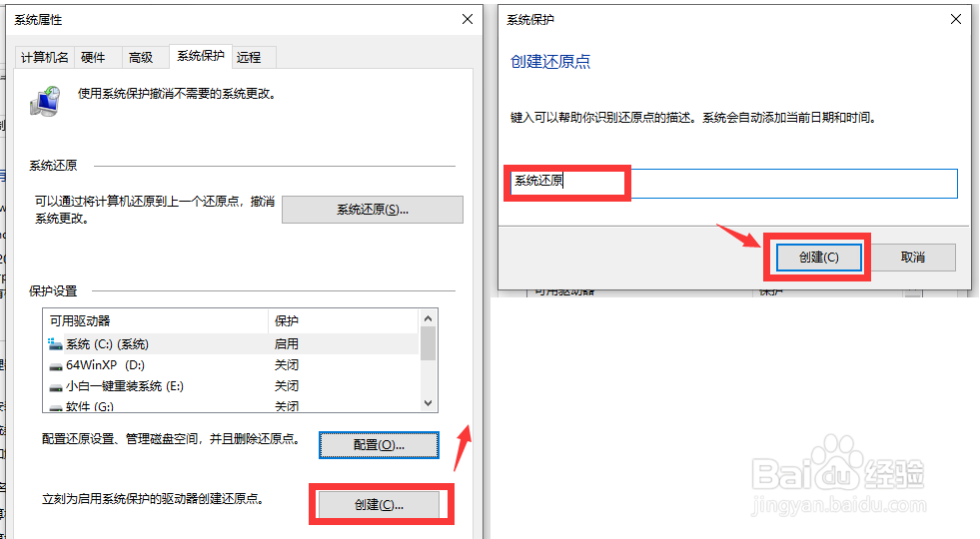Screen dimensions: 980x539
Task: Select the 系统保护 tab
Action: click(x=200, y=56)
